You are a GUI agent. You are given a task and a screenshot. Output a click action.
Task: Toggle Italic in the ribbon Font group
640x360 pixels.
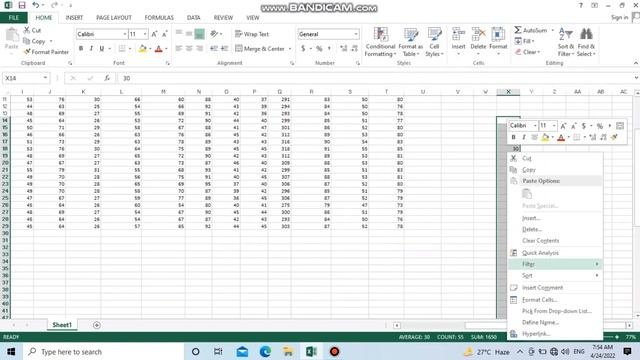[x=91, y=49]
